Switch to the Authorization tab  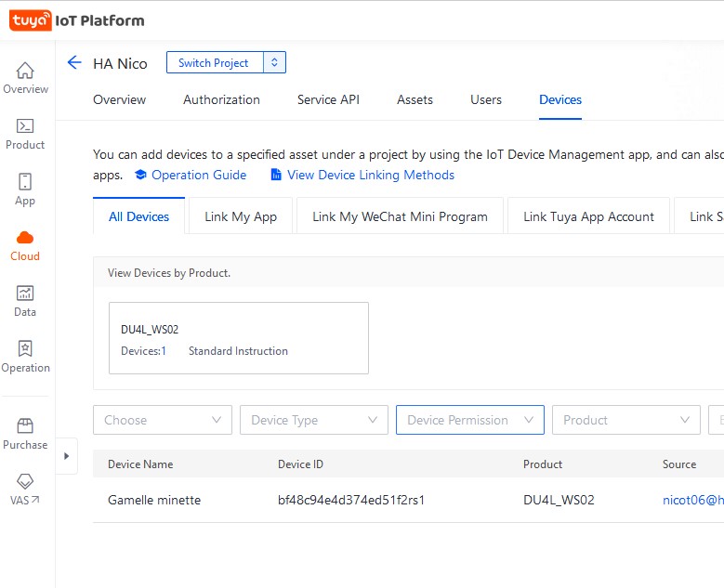pos(221,99)
